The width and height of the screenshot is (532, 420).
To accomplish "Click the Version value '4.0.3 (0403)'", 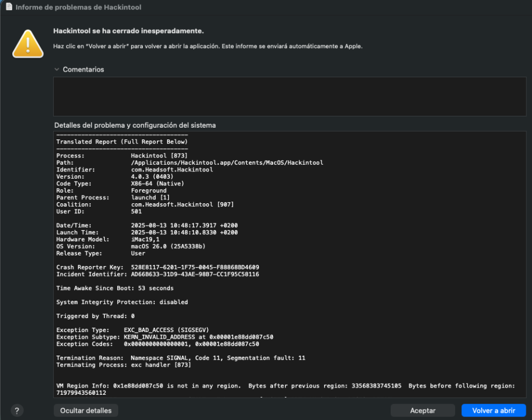I will click(152, 176).
